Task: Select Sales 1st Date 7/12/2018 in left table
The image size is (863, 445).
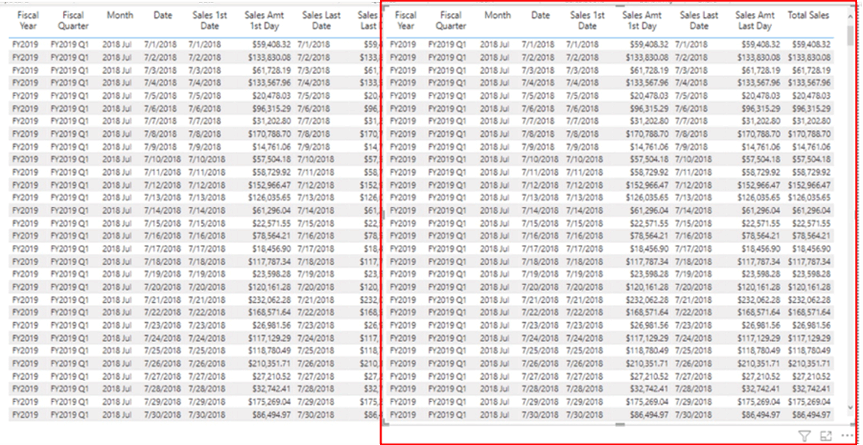Action: [x=206, y=185]
